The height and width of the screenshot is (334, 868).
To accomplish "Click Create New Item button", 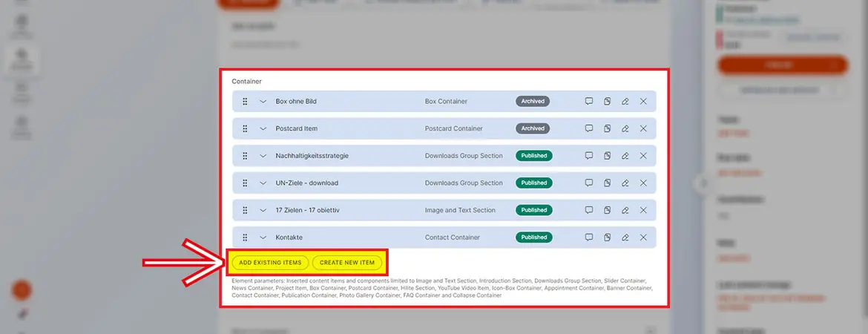I will 348,263.
